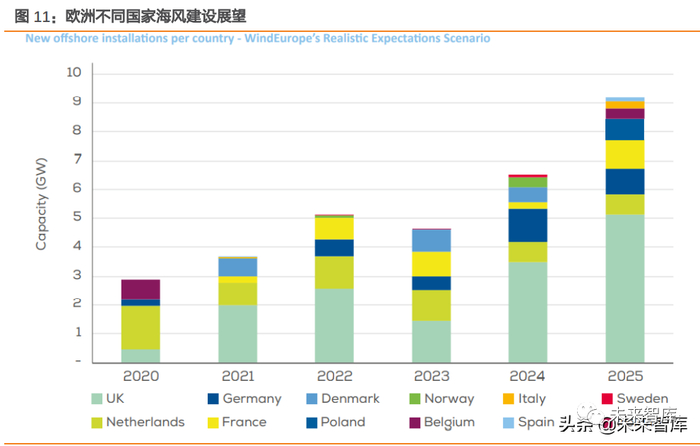Click the Sweden legend label

642,399
